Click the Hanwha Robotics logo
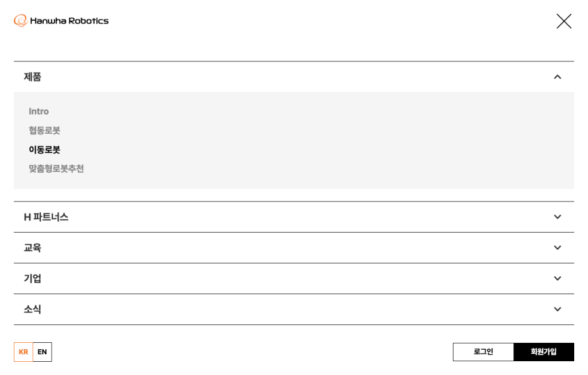Screen dimensions: 588x375 pyautogui.click(x=61, y=21)
